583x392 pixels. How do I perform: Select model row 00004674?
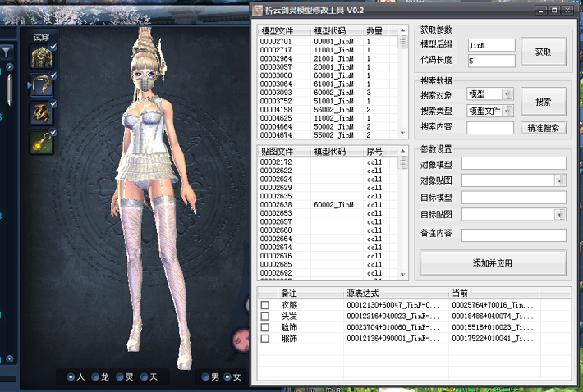pos(328,135)
